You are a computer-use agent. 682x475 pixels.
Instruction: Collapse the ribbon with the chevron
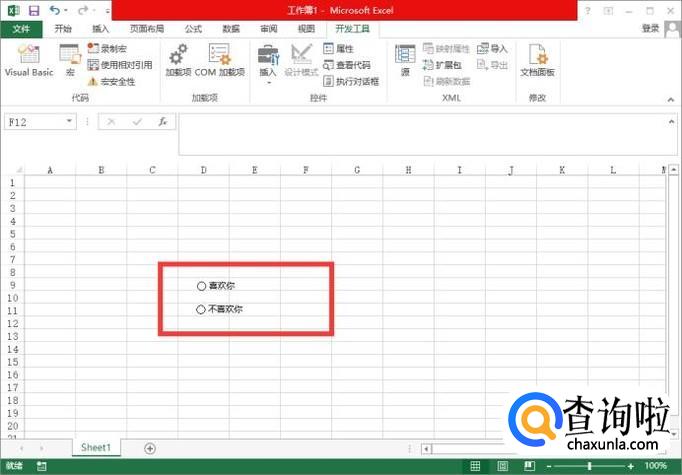[x=671, y=100]
